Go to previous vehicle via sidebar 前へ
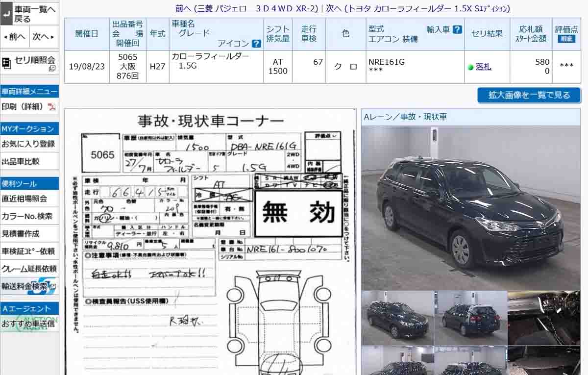The image size is (588, 375). pyautogui.click(x=14, y=37)
